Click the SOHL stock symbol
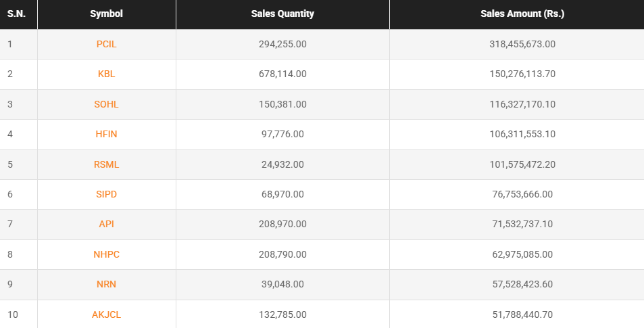Image resolution: width=644 pixels, height=328 pixels. tap(106, 104)
